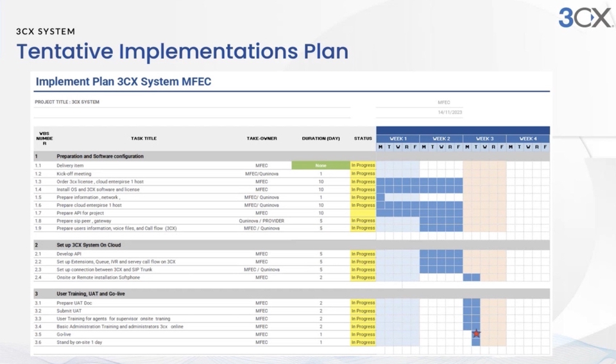Click the 'Develop API' task
Viewport: 616px width, 364px height.
point(69,254)
